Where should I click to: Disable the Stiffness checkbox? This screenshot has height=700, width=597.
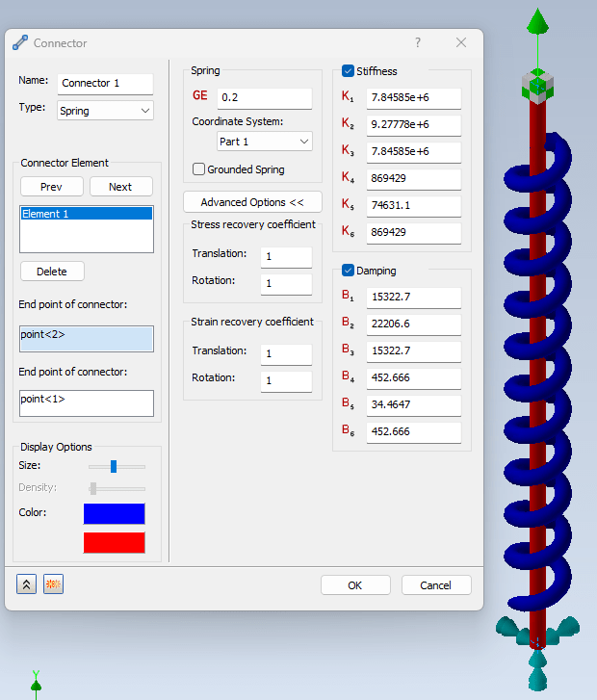point(349,71)
